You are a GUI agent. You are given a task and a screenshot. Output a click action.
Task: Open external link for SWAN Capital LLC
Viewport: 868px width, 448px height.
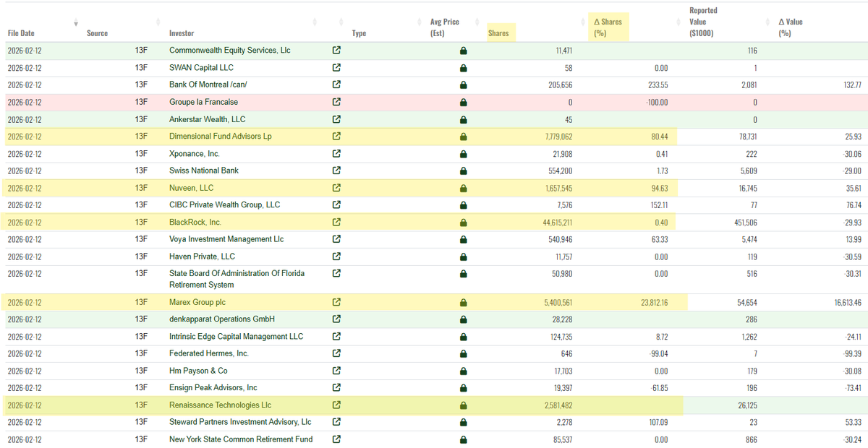click(x=336, y=68)
